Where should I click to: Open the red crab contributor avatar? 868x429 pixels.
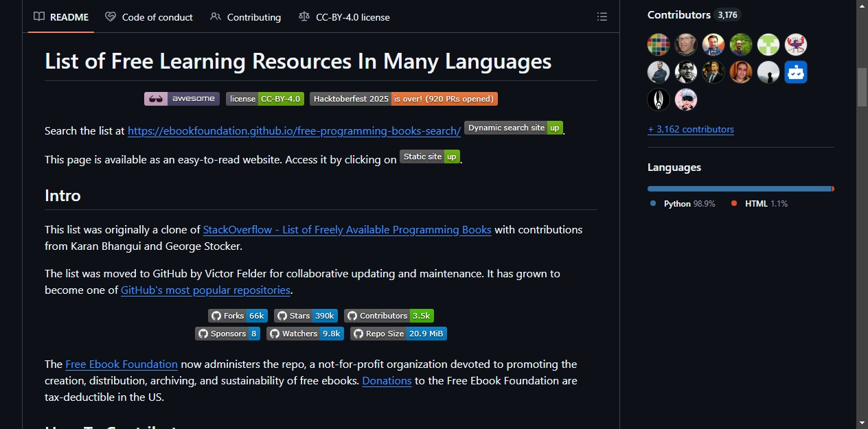[796, 45]
